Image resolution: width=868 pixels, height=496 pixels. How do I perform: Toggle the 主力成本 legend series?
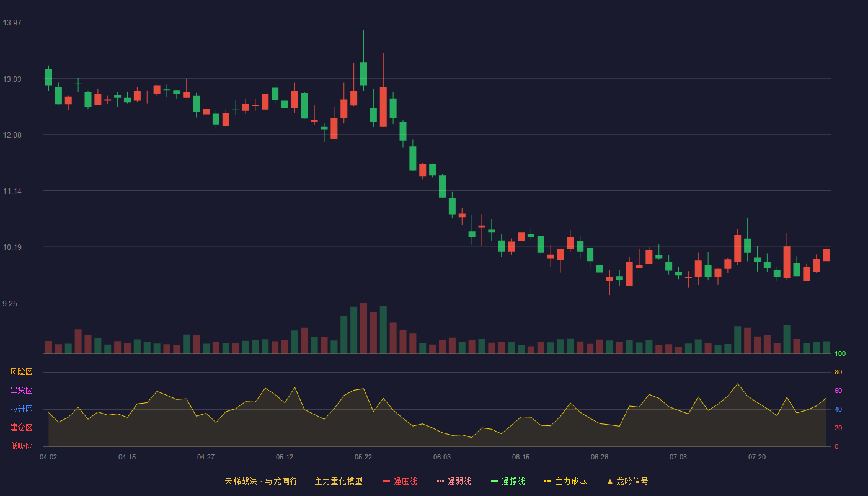tap(565, 481)
